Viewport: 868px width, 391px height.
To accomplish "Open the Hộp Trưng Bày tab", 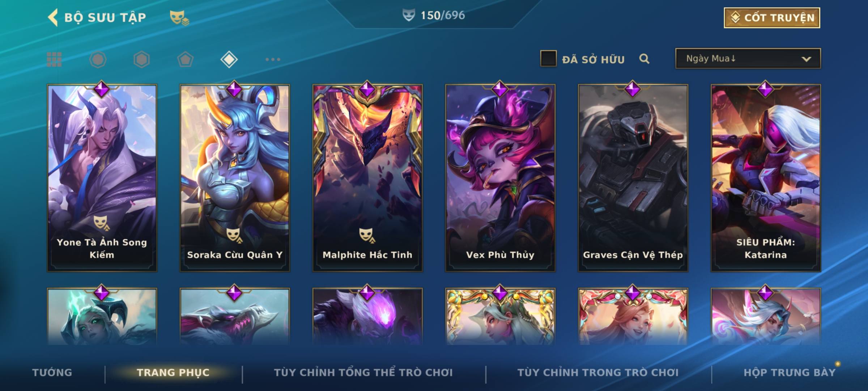I will click(790, 373).
